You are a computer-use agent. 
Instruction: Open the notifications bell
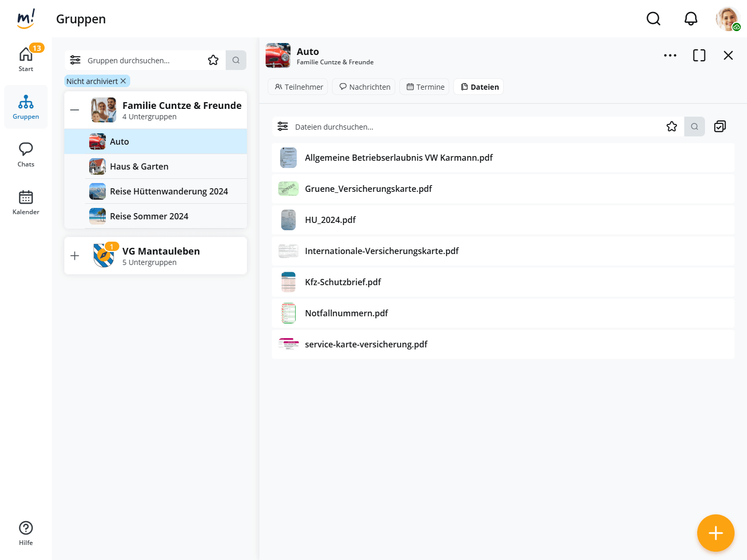690,19
